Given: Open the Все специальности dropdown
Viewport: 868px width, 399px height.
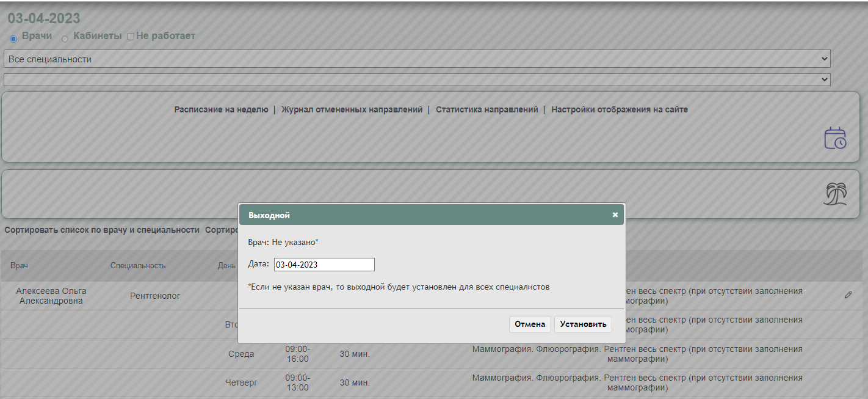Looking at the screenshot, I should [417, 59].
